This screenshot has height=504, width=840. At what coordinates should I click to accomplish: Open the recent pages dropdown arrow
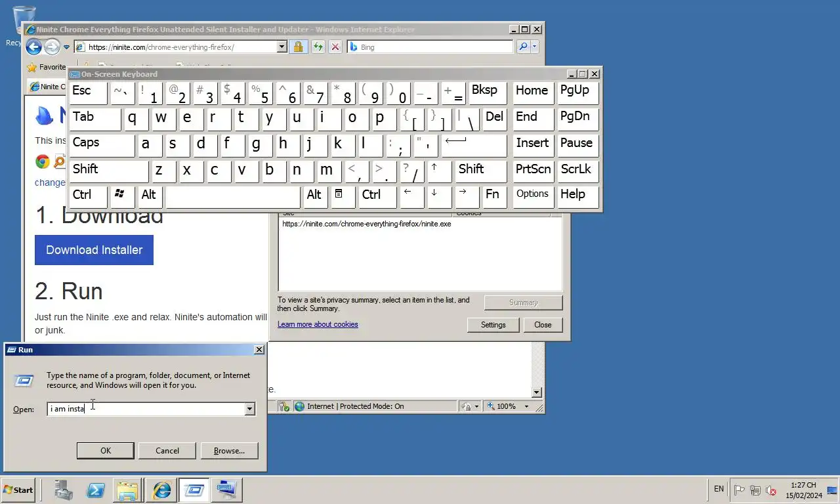(67, 47)
